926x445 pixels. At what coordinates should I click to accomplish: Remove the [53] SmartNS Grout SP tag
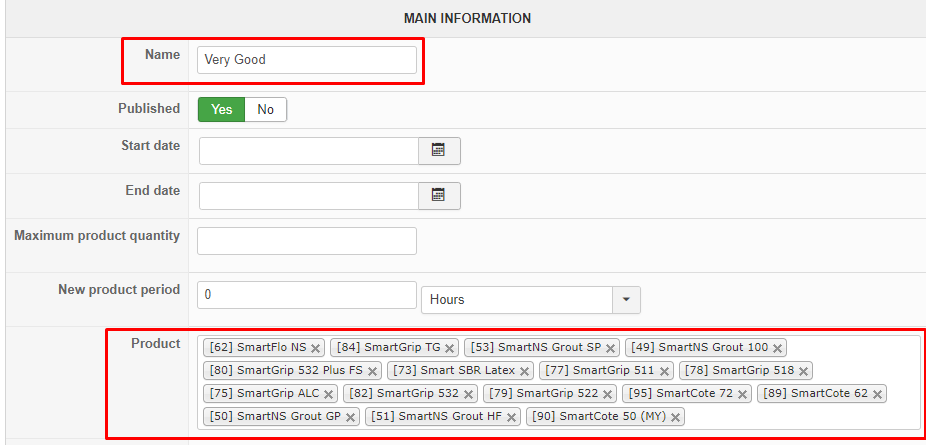pyautogui.click(x=610, y=348)
